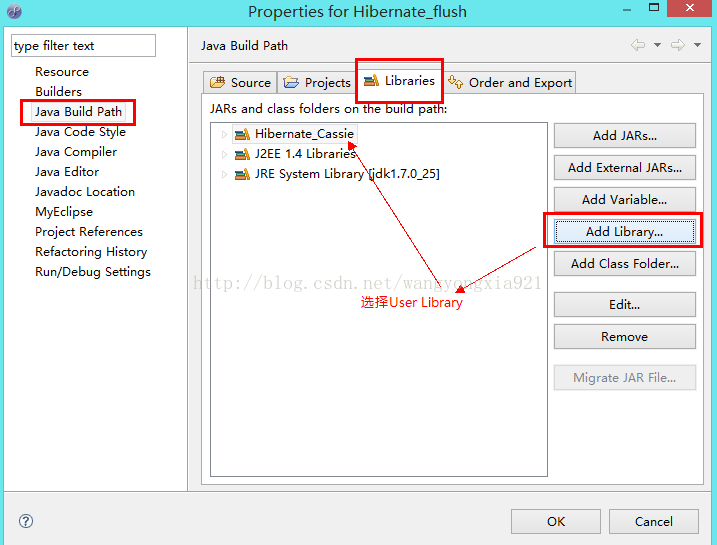
Task: Select the J2EE 1.4 Libraries row text
Action: point(305,154)
